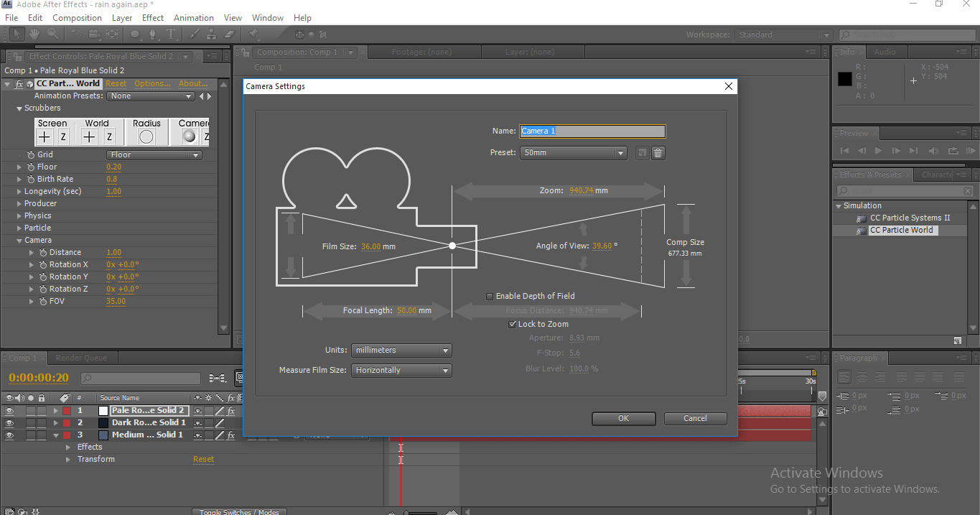Uncheck Lock to Zoom
The image size is (980, 515).
512,324
